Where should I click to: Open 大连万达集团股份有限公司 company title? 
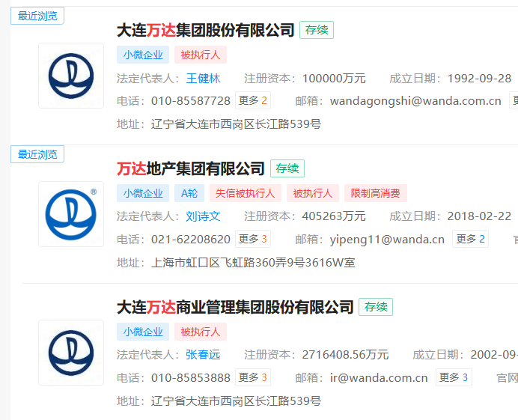click(206, 31)
